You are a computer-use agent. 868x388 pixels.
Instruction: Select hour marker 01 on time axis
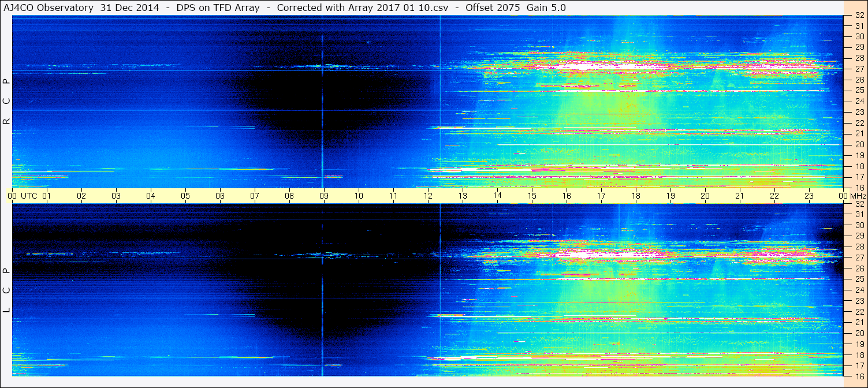pyautogui.click(x=47, y=196)
